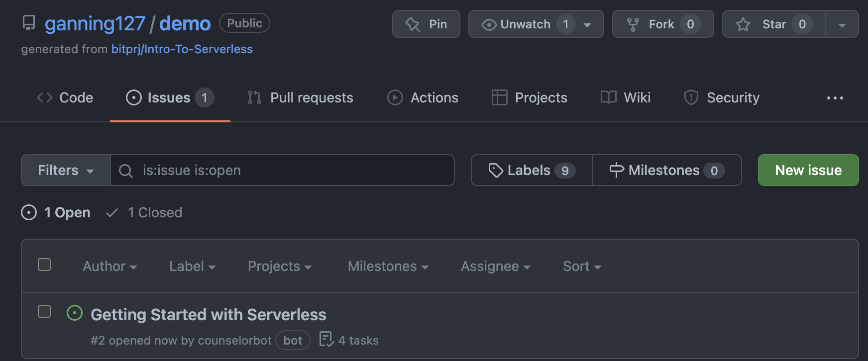Open the Labels list
This screenshot has height=361, width=868.
click(532, 171)
